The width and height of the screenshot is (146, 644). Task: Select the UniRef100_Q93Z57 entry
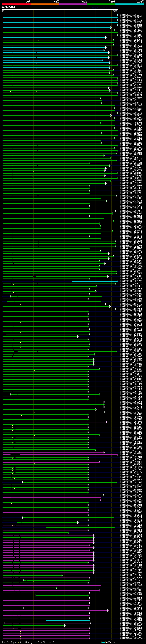tap(131, 133)
